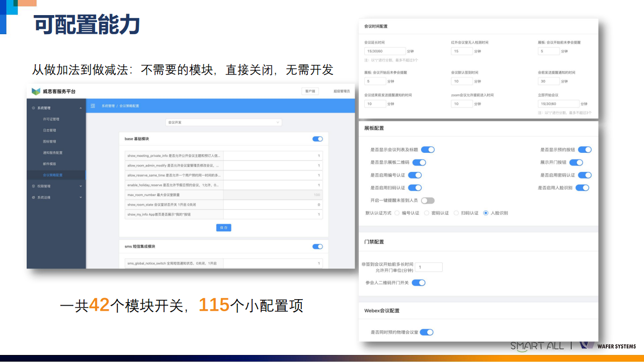Open 通知服务配置 in the sidebar
The width and height of the screenshot is (644, 362).
(x=52, y=152)
